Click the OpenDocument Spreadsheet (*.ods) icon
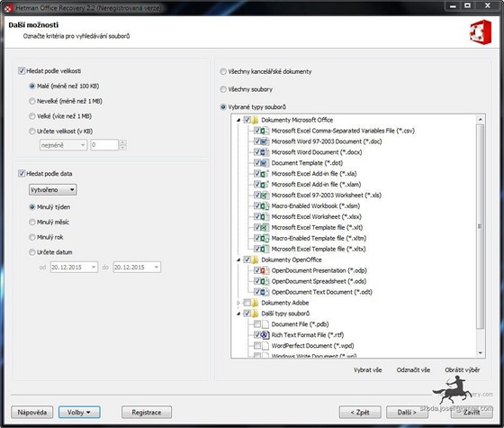Image resolution: width=504 pixels, height=428 pixels. coord(265,281)
